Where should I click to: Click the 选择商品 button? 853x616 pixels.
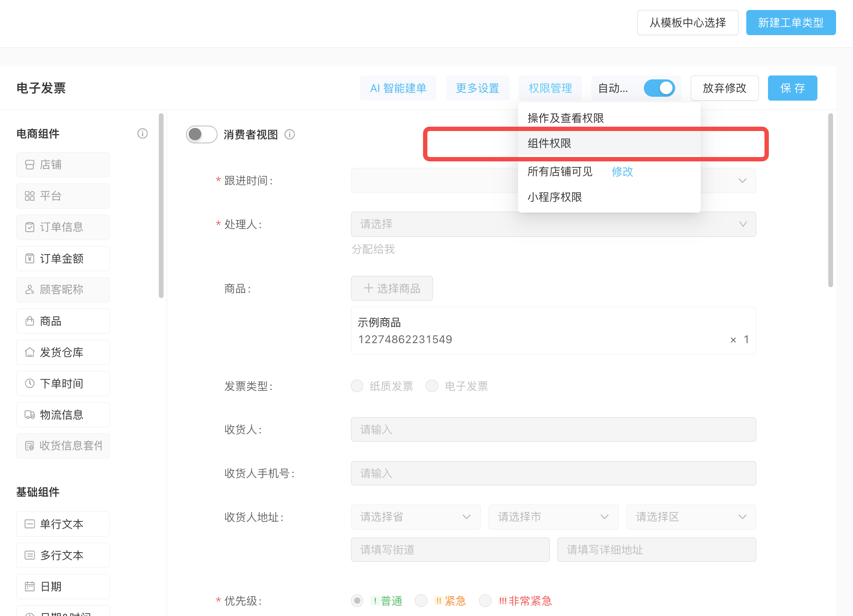pos(392,288)
